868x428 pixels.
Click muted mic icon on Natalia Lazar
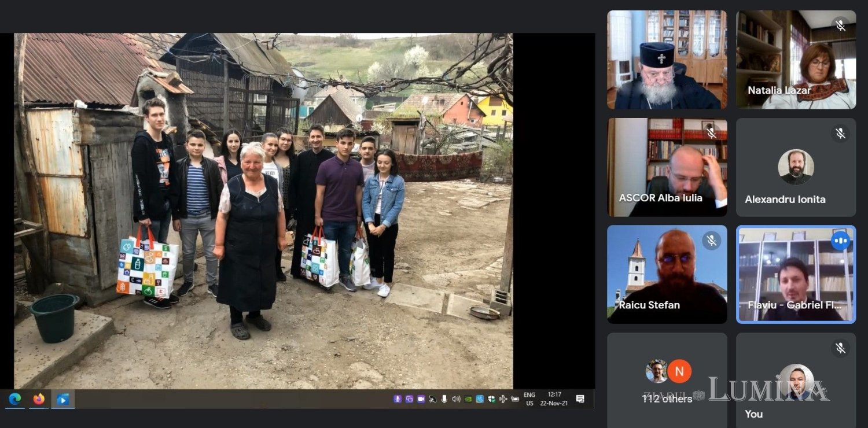point(840,25)
